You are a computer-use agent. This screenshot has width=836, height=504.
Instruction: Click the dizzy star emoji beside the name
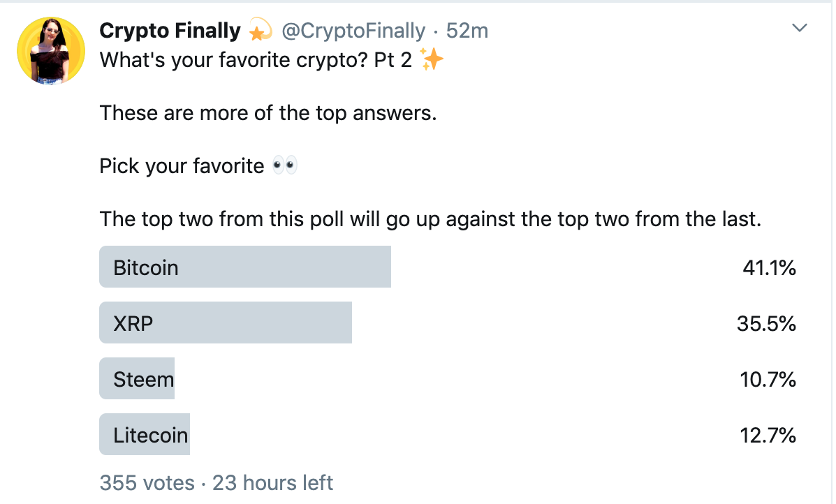[x=260, y=31]
